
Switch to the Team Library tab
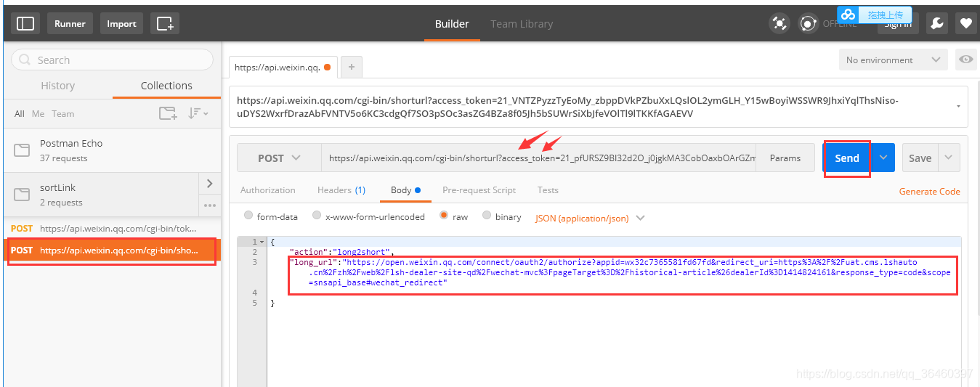tap(522, 23)
